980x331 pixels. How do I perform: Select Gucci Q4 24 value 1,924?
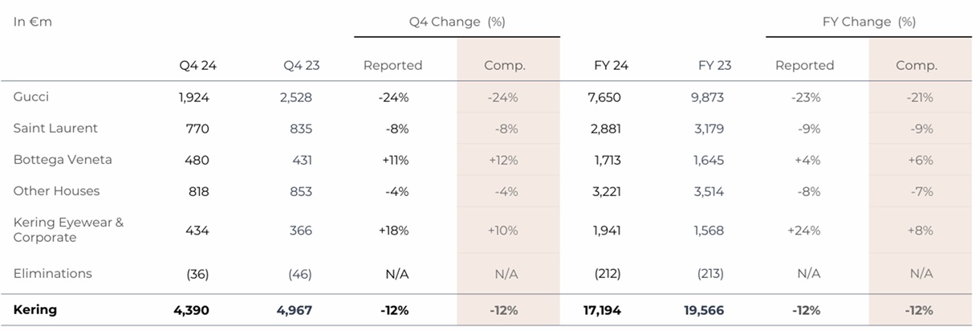point(193,97)
